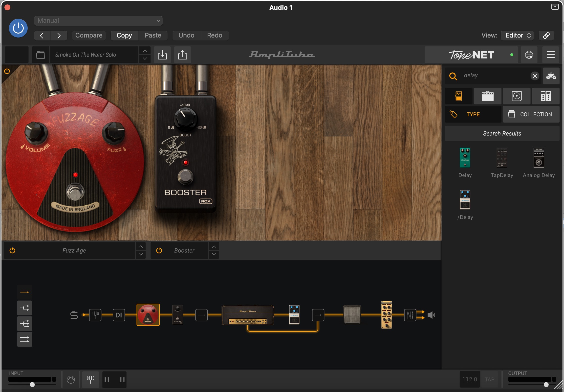Select the two-path split routing icon
This screenshot has width=564, height=392.
[24, 308]
